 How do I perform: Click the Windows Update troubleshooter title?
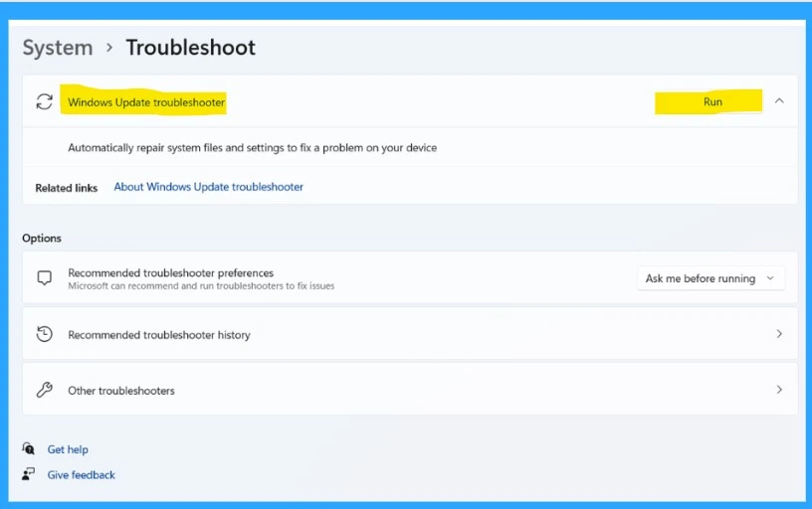tap(146, 102)
